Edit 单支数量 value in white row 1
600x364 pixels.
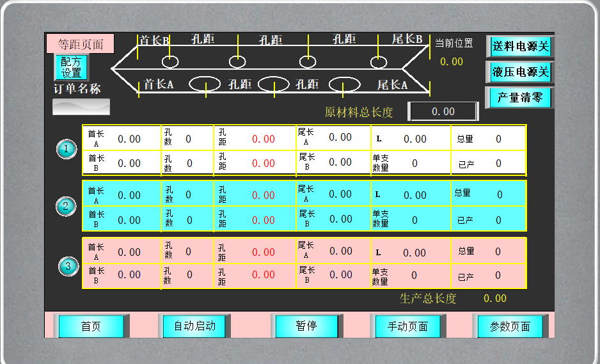(414, 163)
